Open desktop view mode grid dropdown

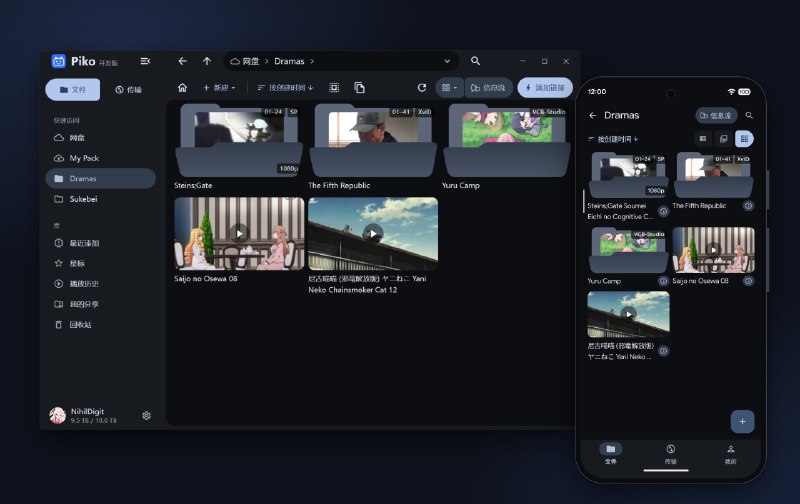pos(449,88)
